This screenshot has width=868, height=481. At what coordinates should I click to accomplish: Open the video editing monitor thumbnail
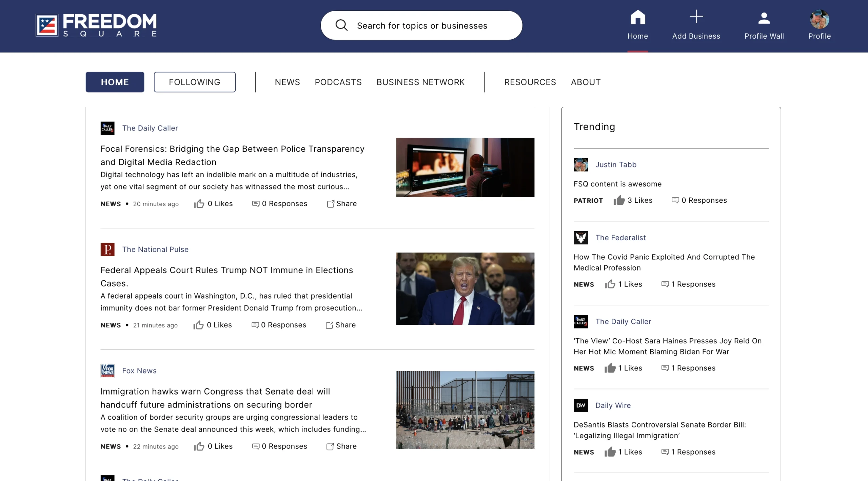[465, 167]
